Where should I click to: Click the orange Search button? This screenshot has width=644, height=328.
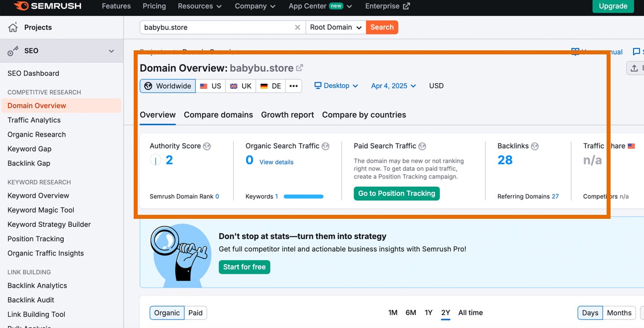click(x=382, y=27)
